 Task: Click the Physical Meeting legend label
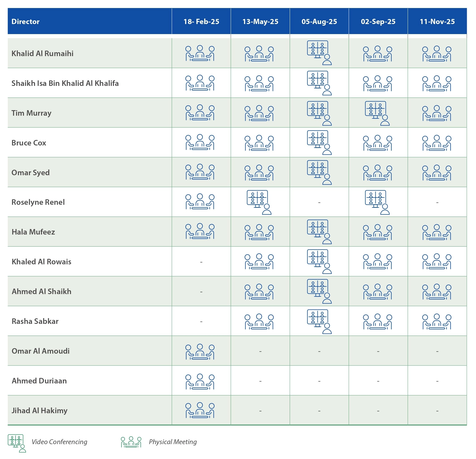173,442
